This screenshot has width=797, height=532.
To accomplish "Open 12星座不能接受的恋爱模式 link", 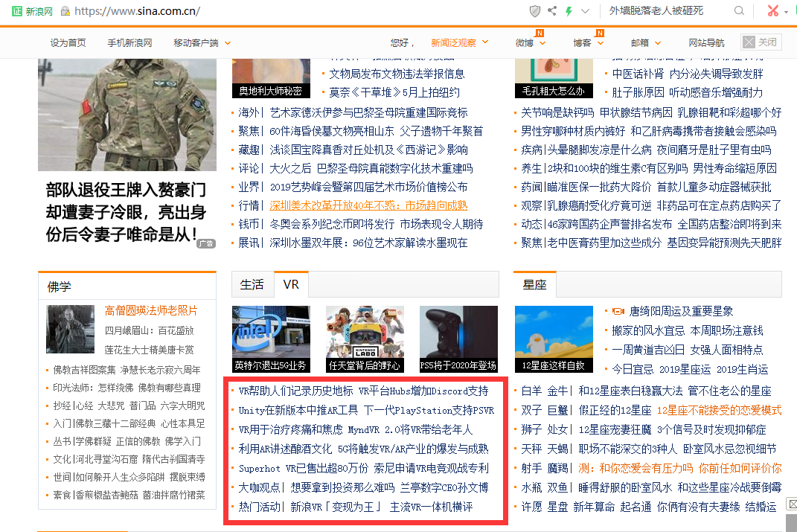I will click(719, 410).
